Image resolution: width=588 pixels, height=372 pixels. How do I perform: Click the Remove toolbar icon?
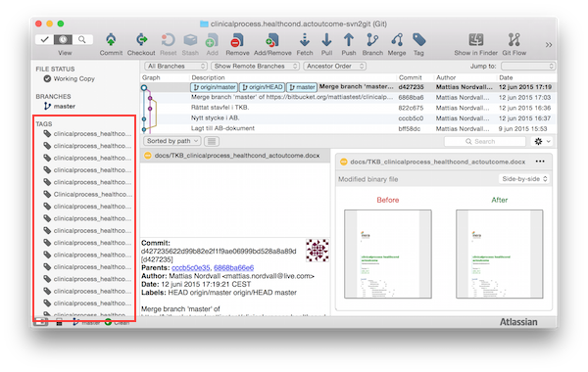(237, 40)
